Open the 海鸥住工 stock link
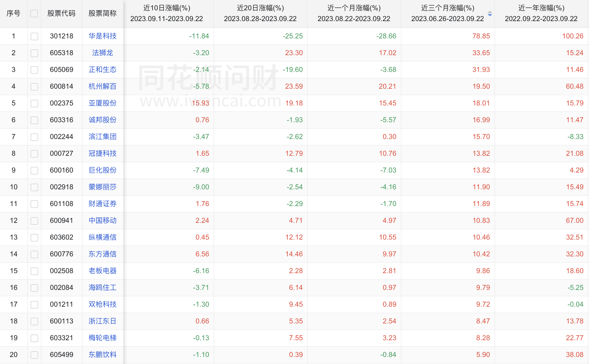589x364 pixels. 103,287
